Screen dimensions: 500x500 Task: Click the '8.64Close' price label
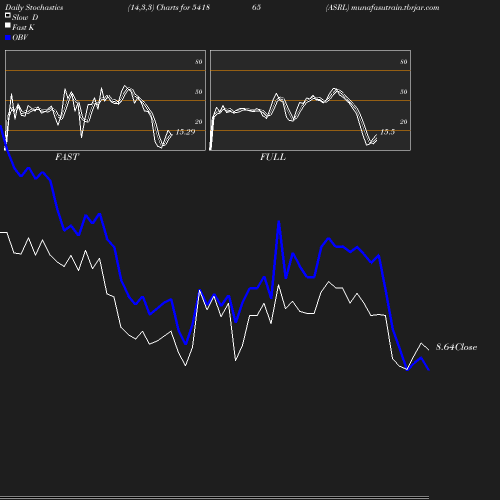tap(456, 347)
